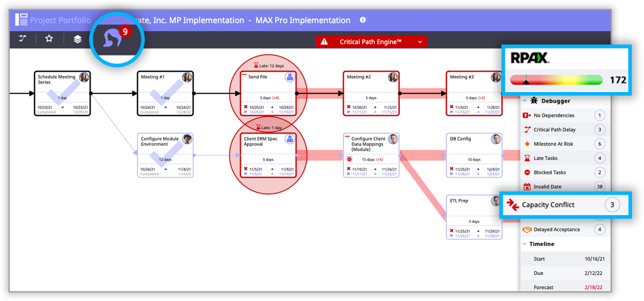The image size is (644, 301).
Task: Select the dependencies tool in the toolbar
Action: point(21,39)
